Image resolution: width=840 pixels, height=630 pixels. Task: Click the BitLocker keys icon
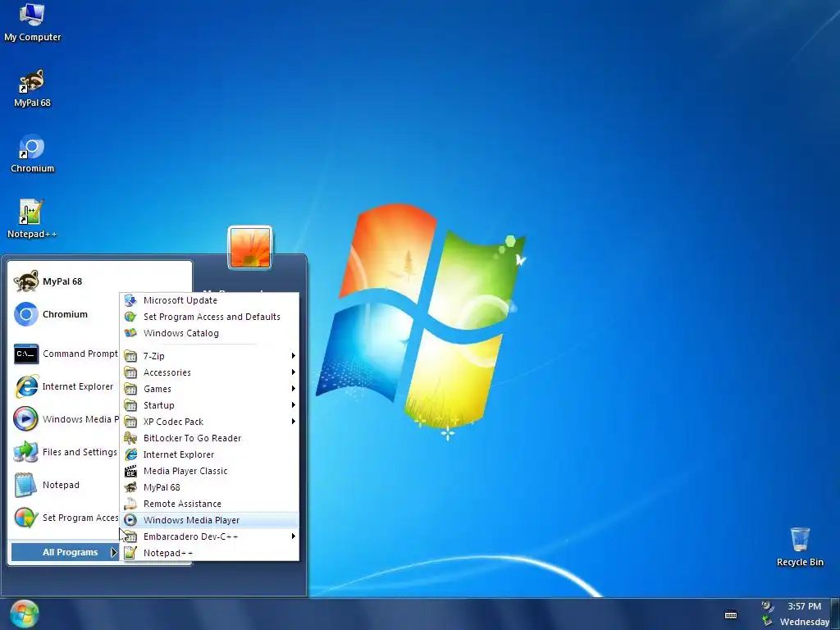130,438
